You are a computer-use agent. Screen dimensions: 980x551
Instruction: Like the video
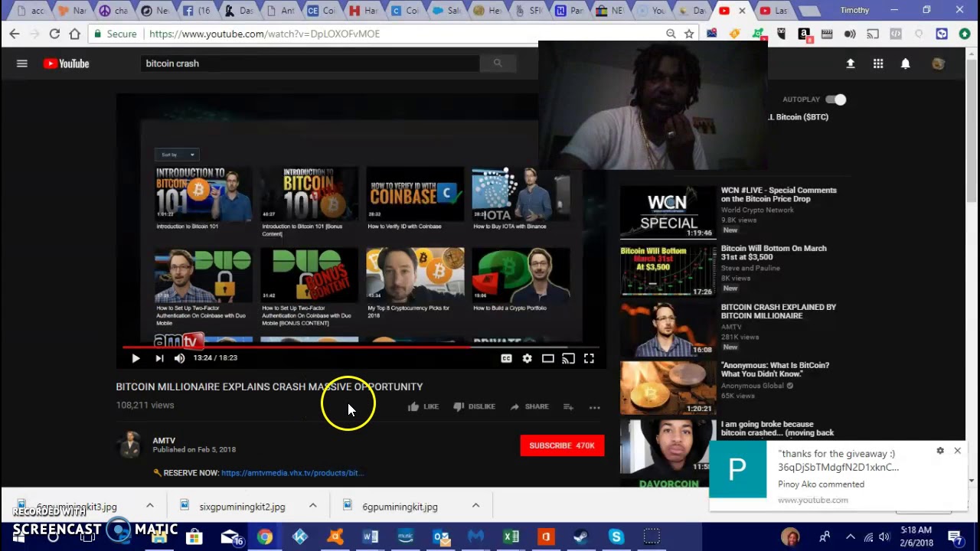(423, 406)
